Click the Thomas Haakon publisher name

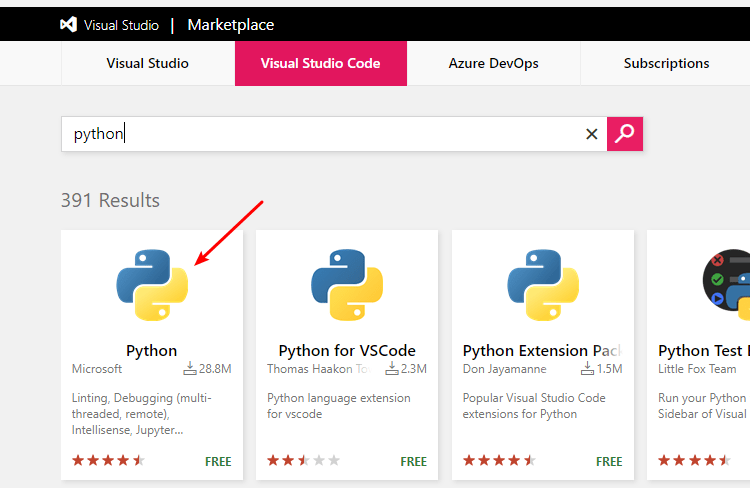coord(320,369)
